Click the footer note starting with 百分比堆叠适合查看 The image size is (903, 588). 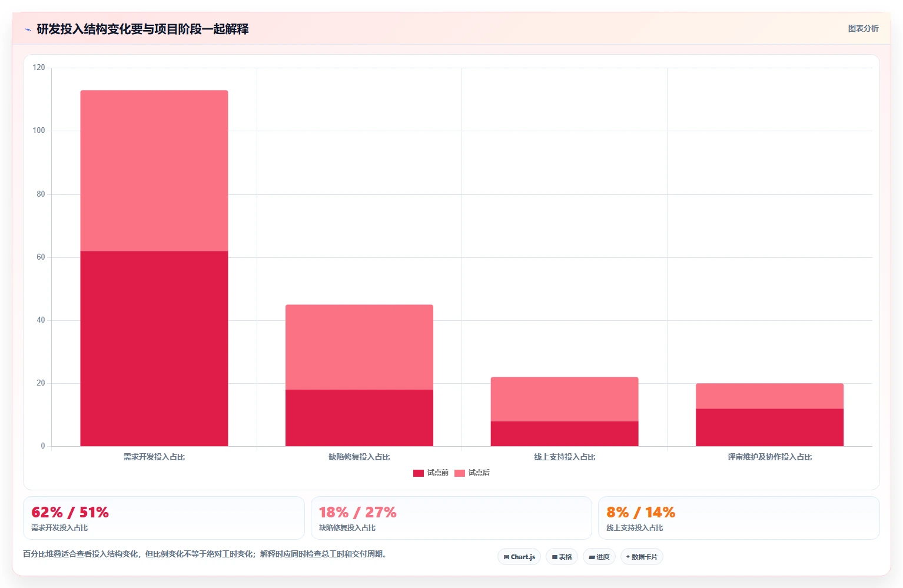coord(206,554)
